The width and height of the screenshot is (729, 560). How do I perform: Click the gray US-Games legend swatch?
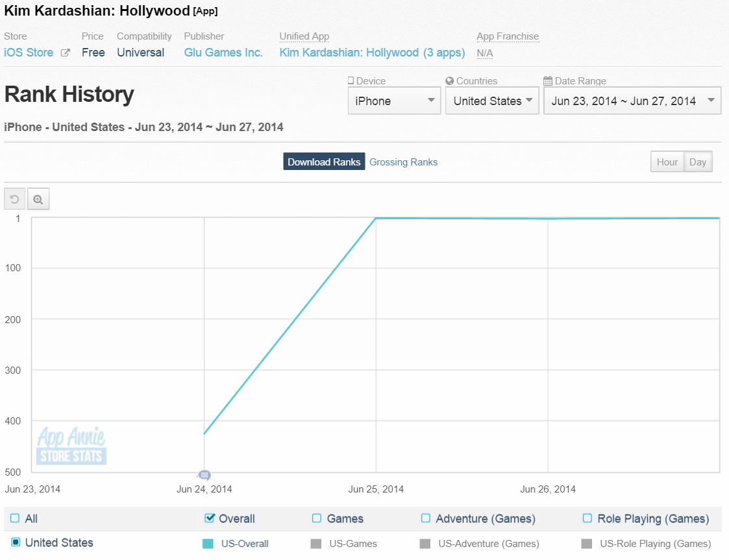click(x=316, y=544)
